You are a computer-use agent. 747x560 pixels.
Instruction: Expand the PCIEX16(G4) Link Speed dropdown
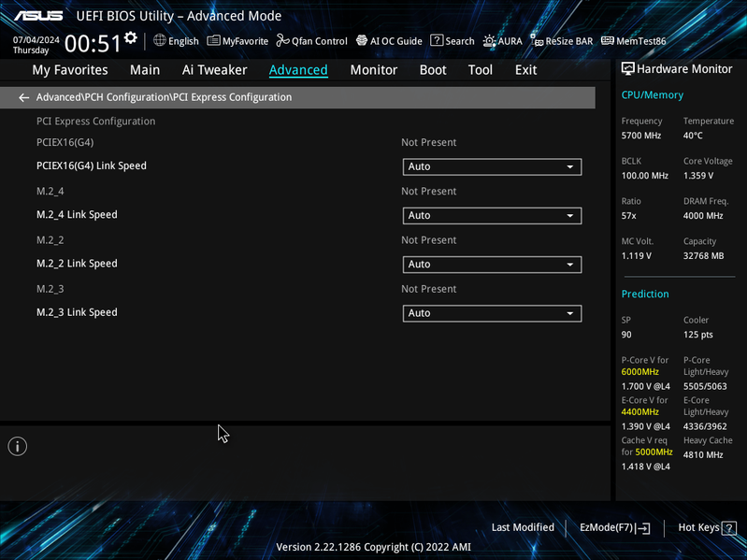click(492, 166)
